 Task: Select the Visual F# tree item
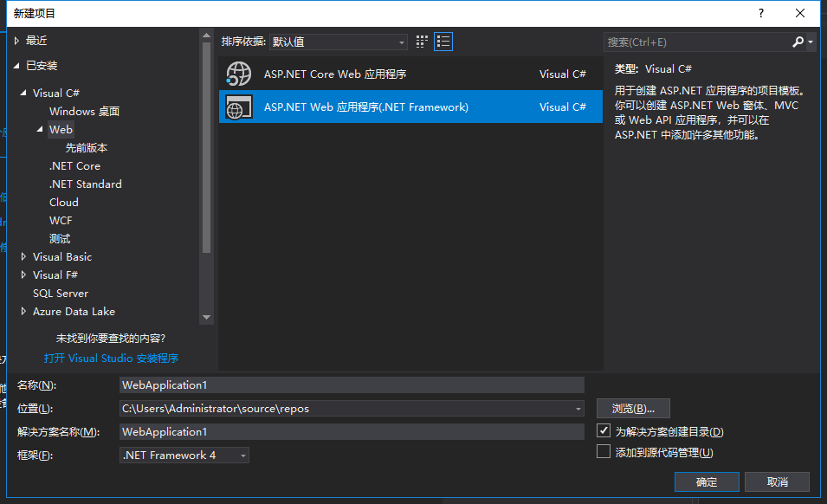point(55,275)
